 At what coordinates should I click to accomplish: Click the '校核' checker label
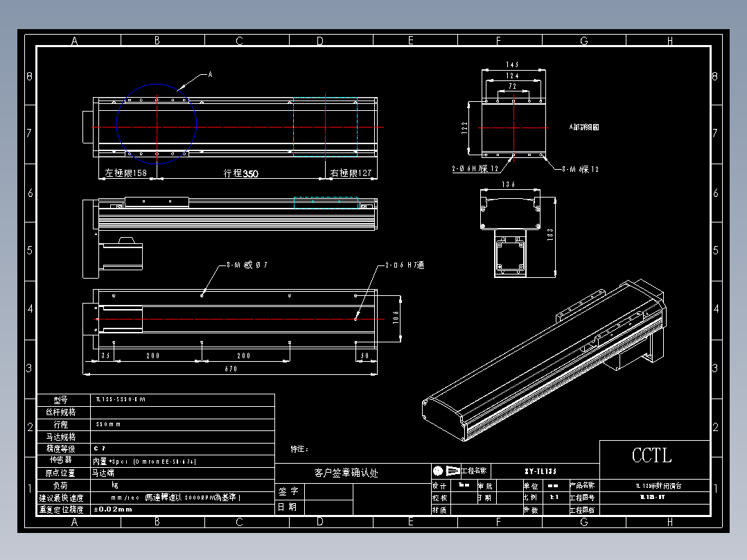point(440,498)
